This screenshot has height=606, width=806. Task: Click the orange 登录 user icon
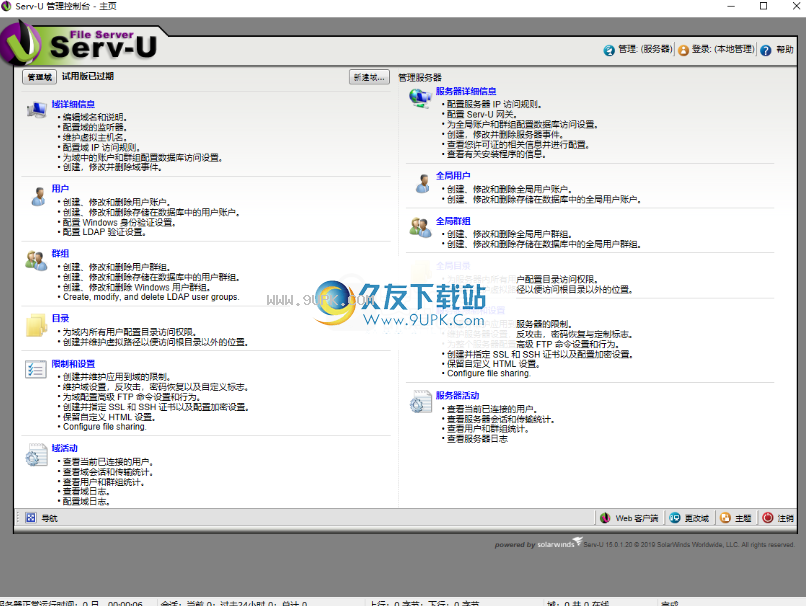click(x=684, y=50)
